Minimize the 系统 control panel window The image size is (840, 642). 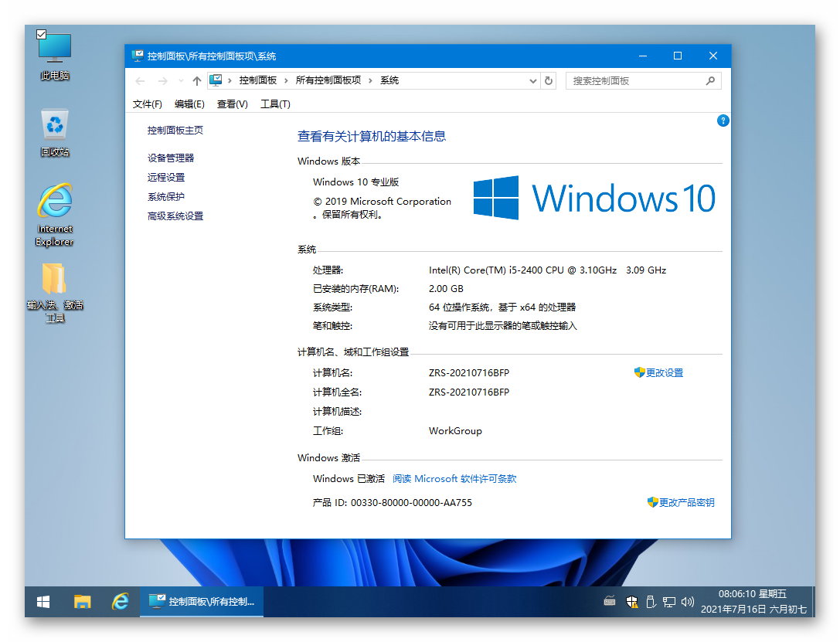[643, 56]
